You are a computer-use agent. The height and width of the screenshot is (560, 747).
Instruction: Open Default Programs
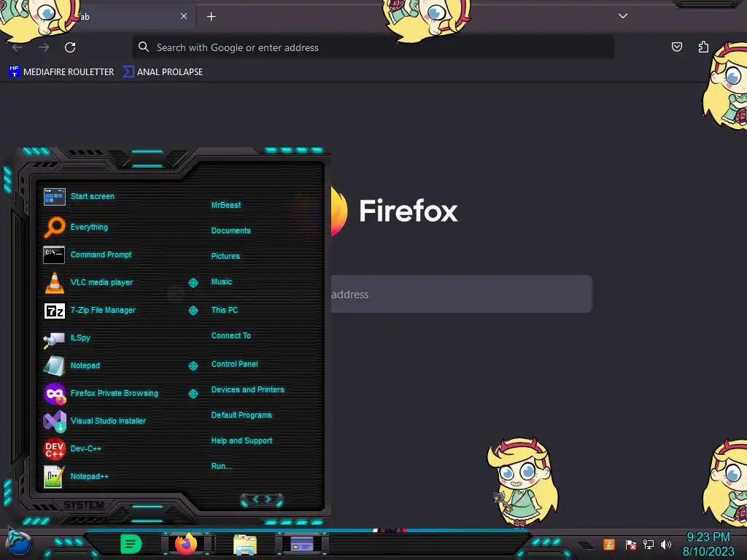pyautogui.click(x=241, y=415)
